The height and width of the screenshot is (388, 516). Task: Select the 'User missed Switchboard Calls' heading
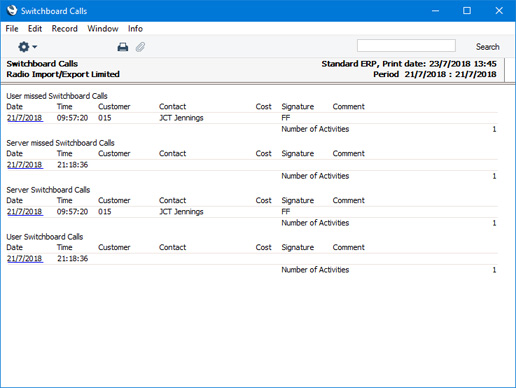57,96
